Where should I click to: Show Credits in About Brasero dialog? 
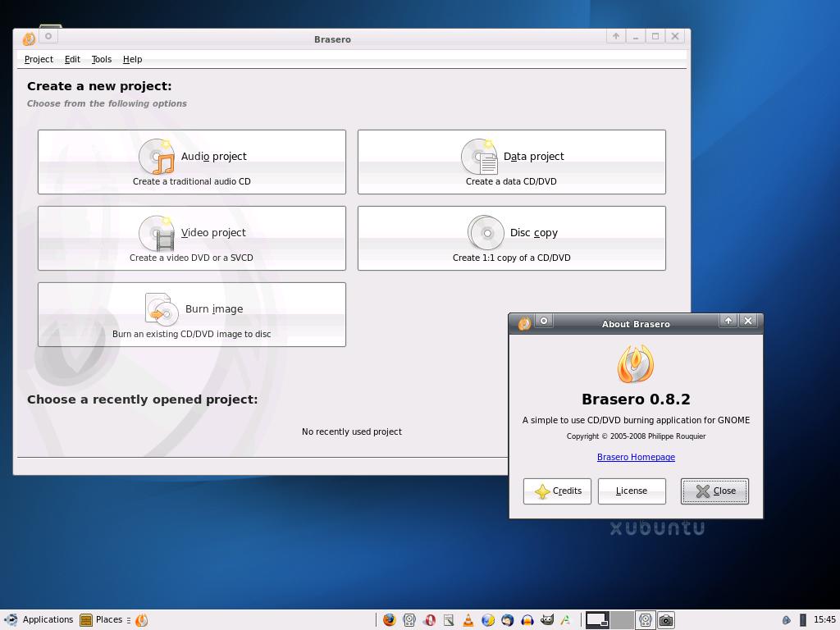(557, 491)
